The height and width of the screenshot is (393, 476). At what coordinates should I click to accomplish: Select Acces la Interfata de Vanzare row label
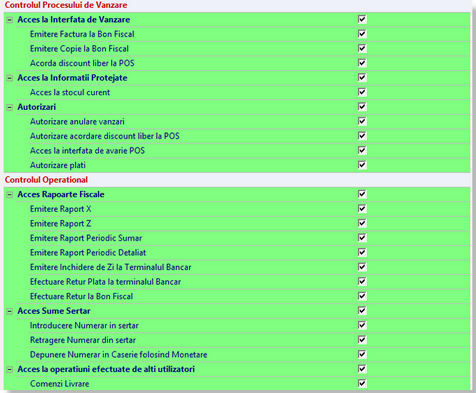(74, 20)
